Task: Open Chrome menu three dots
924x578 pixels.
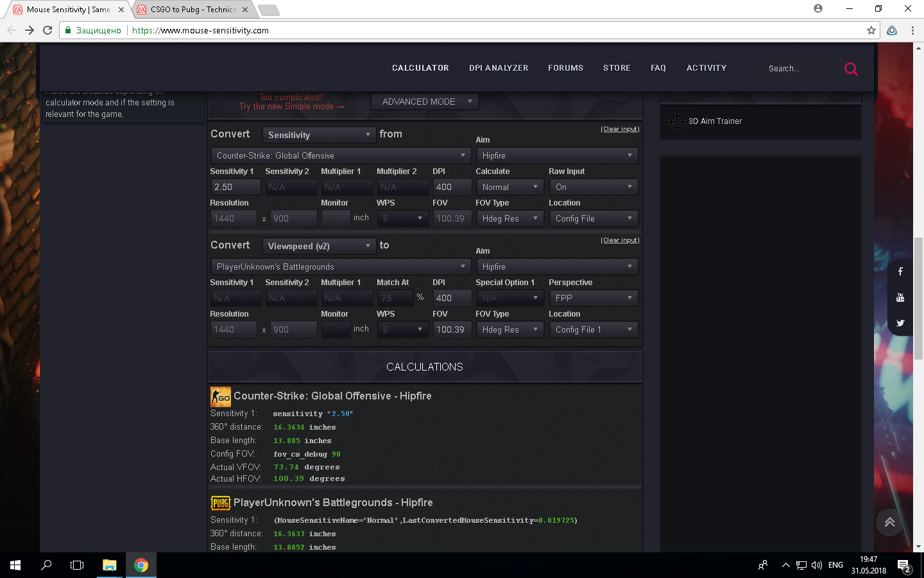Action: point(912,30)
